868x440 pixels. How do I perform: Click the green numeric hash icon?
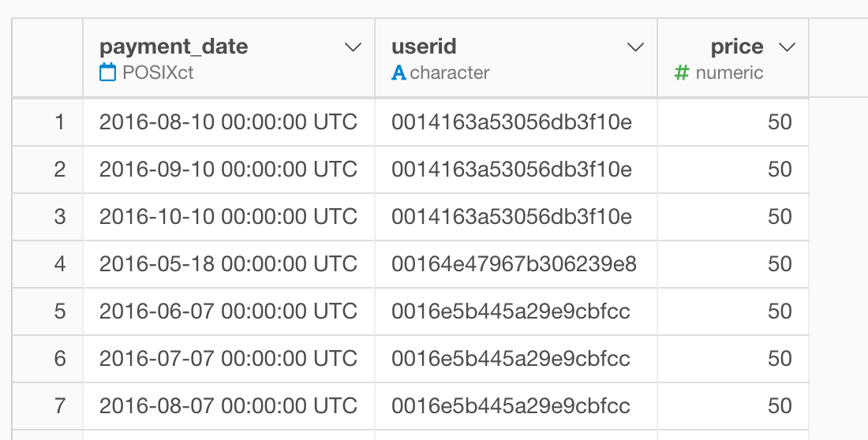coord(682,73)
